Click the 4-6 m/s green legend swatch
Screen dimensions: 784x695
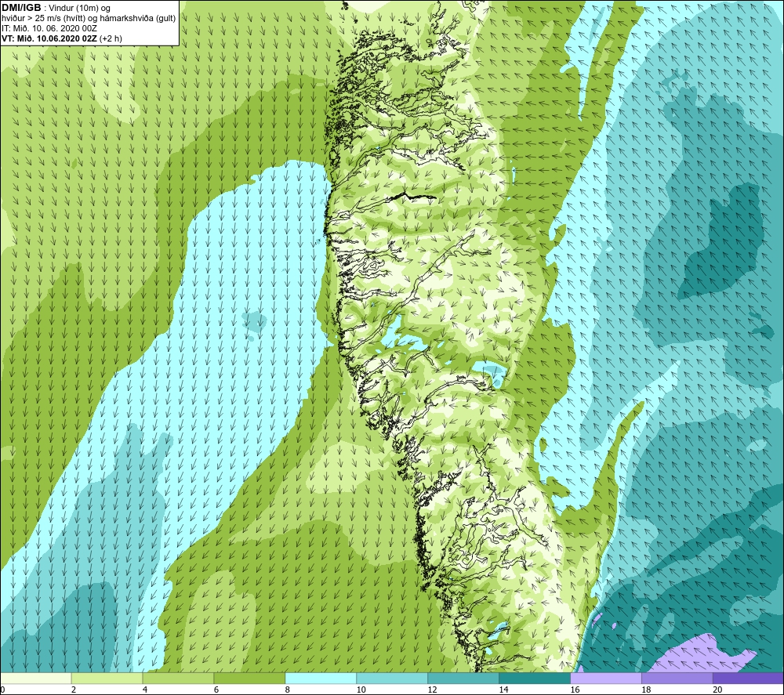coord(178,678)
